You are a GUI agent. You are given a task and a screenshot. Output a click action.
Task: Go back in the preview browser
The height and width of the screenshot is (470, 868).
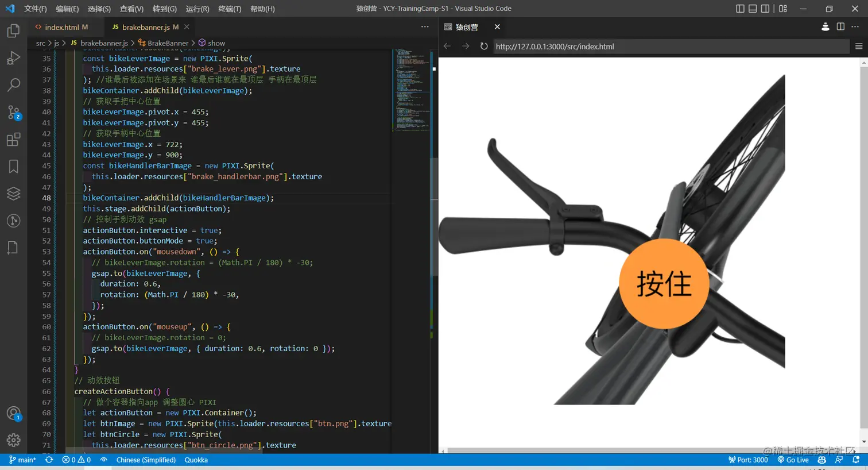[x=447, y=46]
